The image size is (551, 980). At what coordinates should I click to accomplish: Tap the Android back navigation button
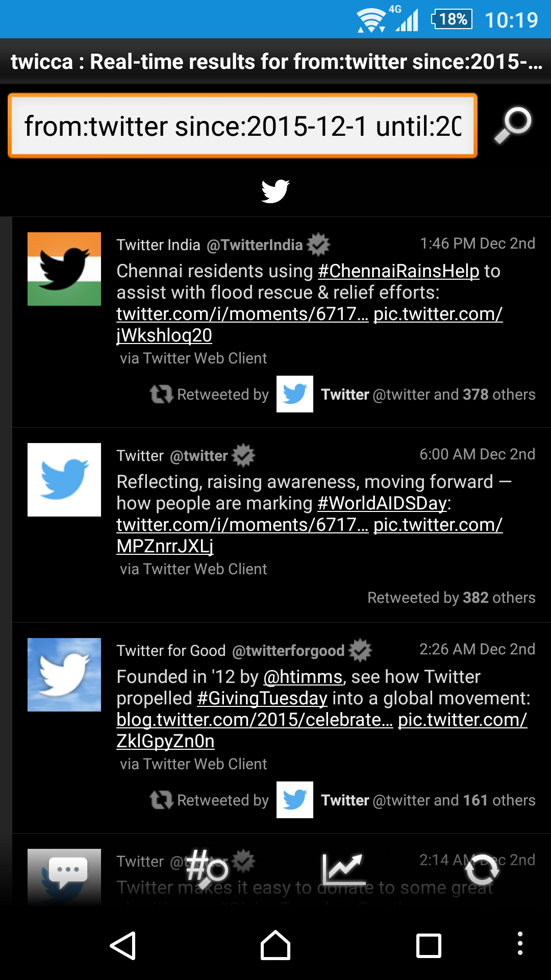point(123,946)
